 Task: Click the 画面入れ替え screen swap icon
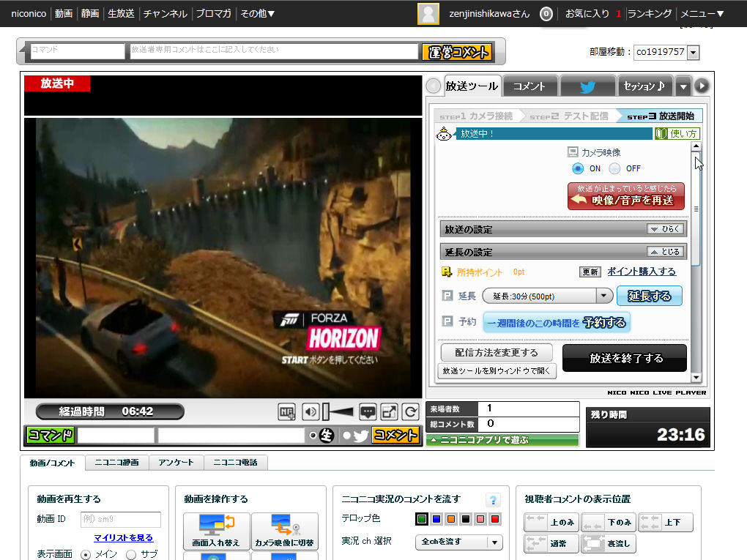point(217,531)
